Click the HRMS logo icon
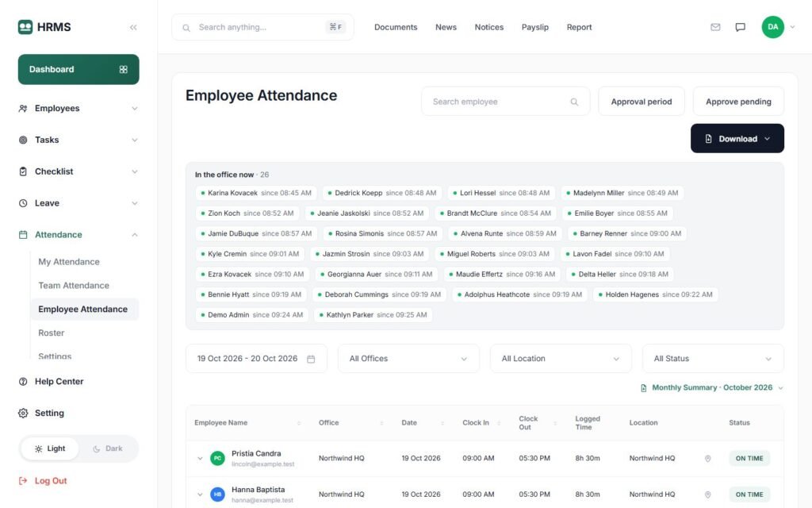 click(25, 27)
